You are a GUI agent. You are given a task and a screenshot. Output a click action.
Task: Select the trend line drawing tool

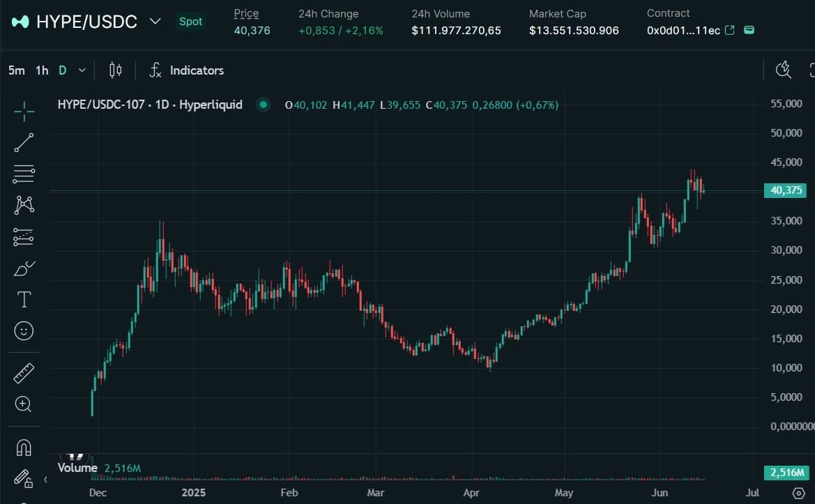point(24,142)
